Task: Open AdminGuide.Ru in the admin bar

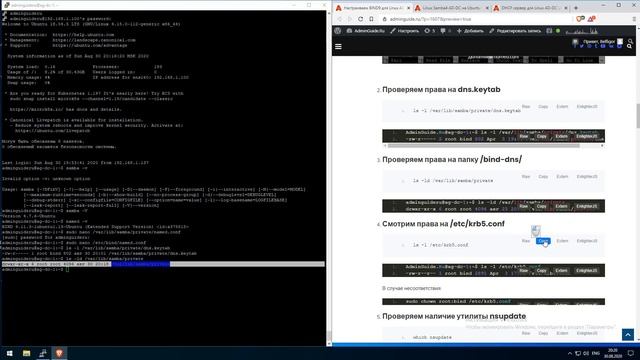Action: click(366, 31)
